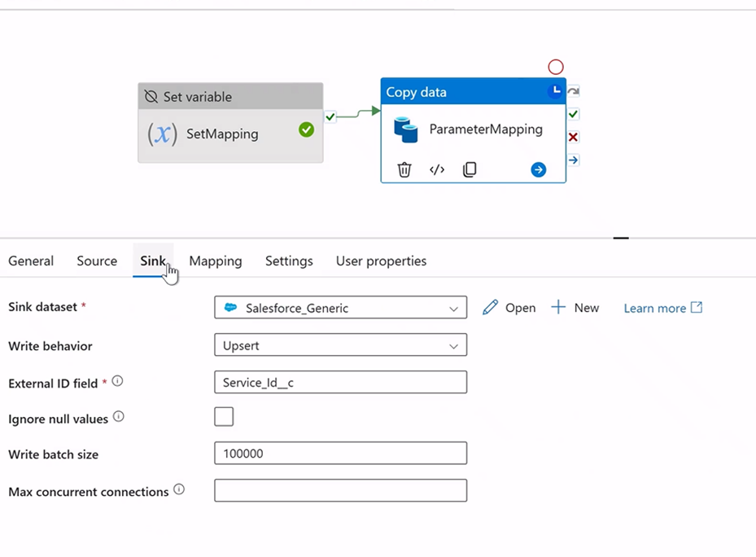Click the Set variable (x) icon
This screenshot has height=557, width=756.
tap(162, 134)
